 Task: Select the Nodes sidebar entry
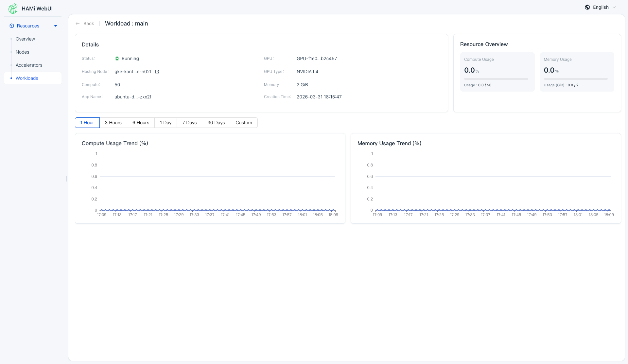pyautogui.click(x=22, y=52)
